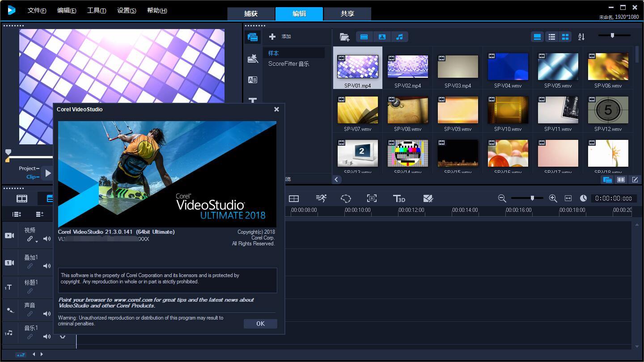644x362 pixels.
Task: Open the 编辑(E) menu
Action: point(67,10)
